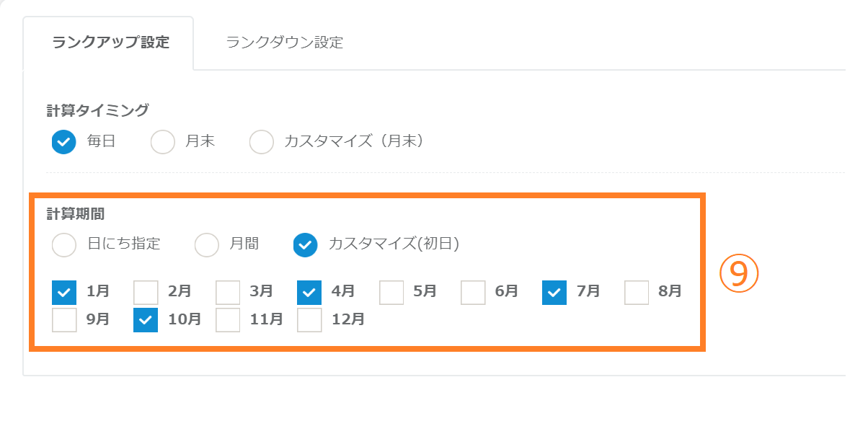Check the 3月 month box
Screen dimensions: 868x439
[x=228, y=292]
